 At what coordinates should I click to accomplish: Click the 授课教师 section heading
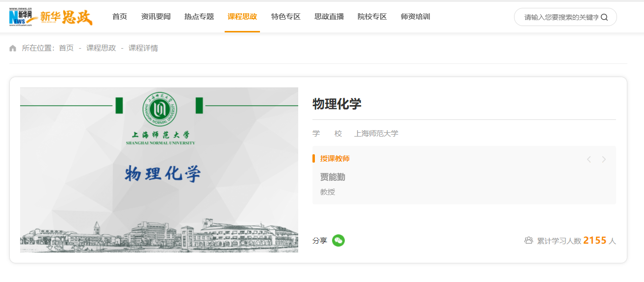[335, 159]
